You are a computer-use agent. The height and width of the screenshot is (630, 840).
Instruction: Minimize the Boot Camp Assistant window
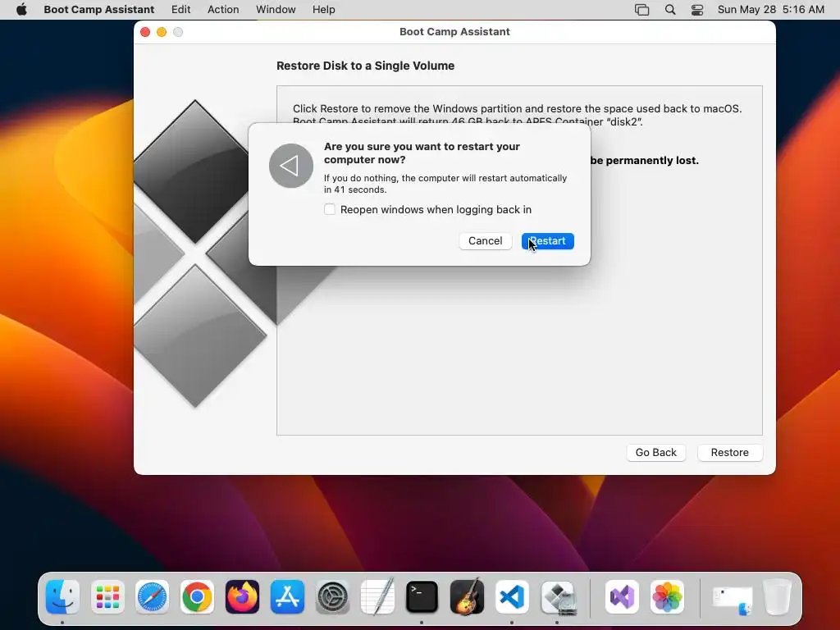162,32
